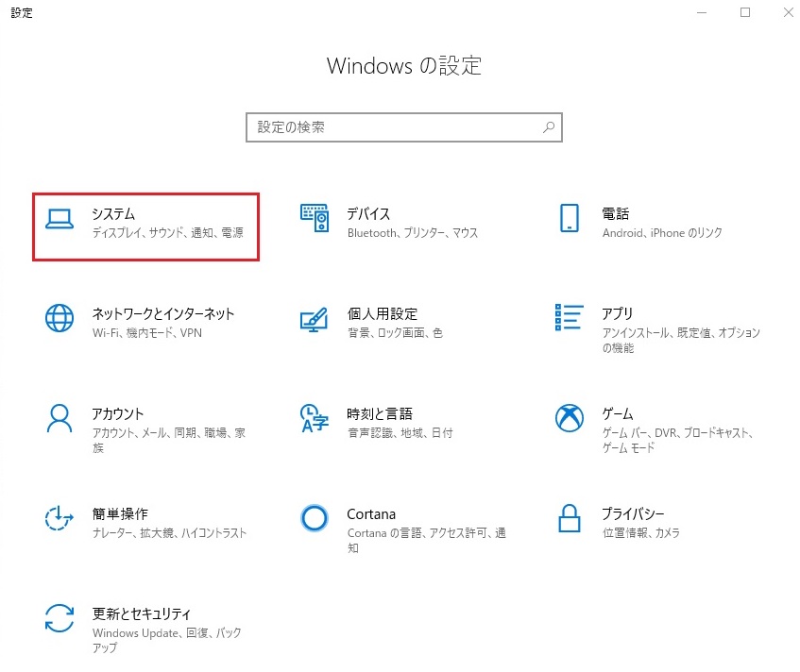Image resolution: width=800 pixels, height=672 pixels.
Task: Maximize the 設定 window
Action: pyautogui.click(x=745, y=12)
